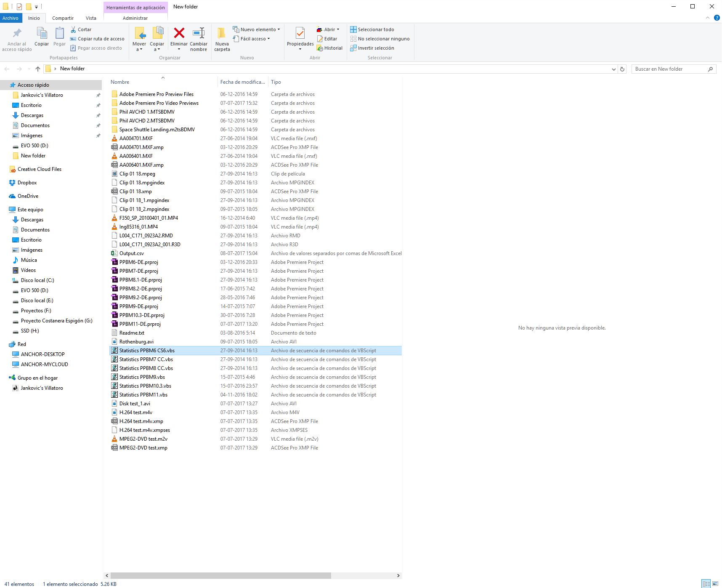
Task: Click Invertir selección option
Action: [372, 48]
